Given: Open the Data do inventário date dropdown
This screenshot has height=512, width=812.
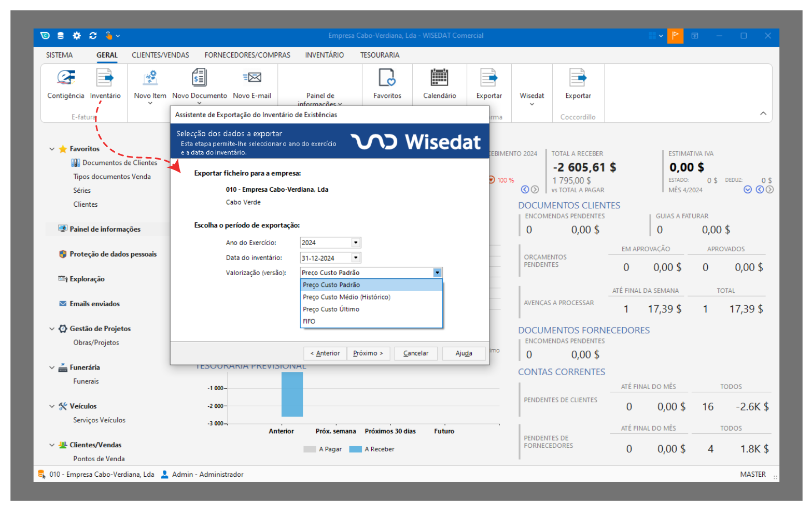Looking at the screenshot, I should pyautogui.click(x=356, y=258).
